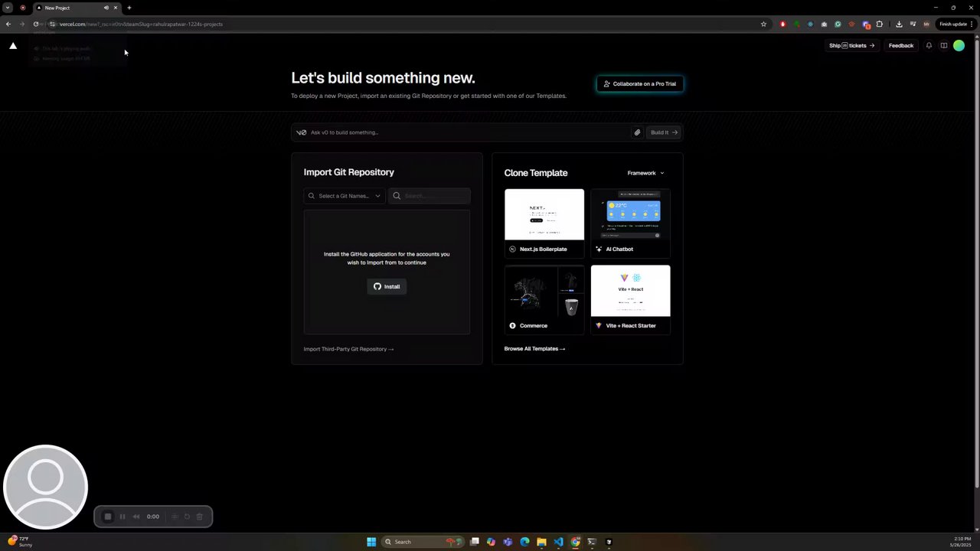Click the browser address bar URL
Image resolution: width=980 pixels, height=551 pixels.
pos(141,24)
